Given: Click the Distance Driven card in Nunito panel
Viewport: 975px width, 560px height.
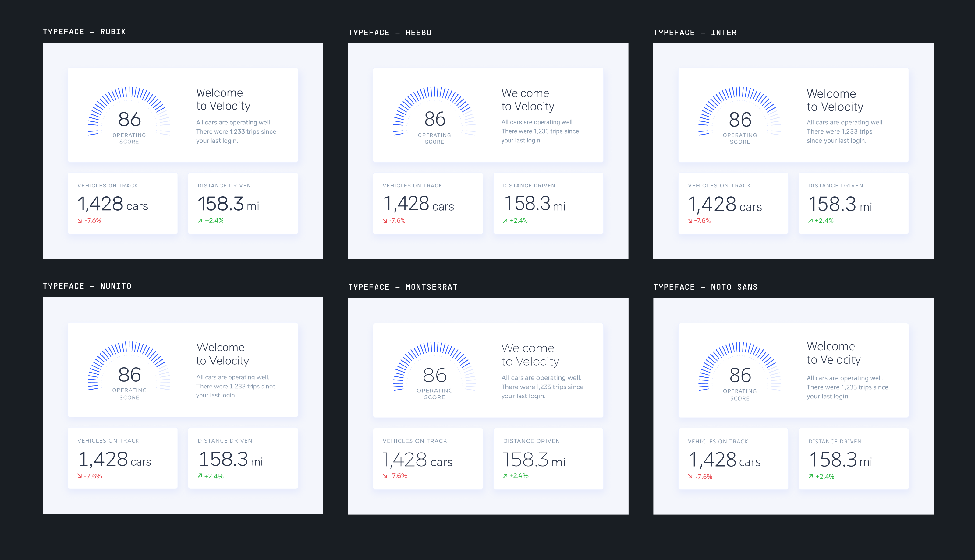Looking at the screenshot, I should (243, 458).
